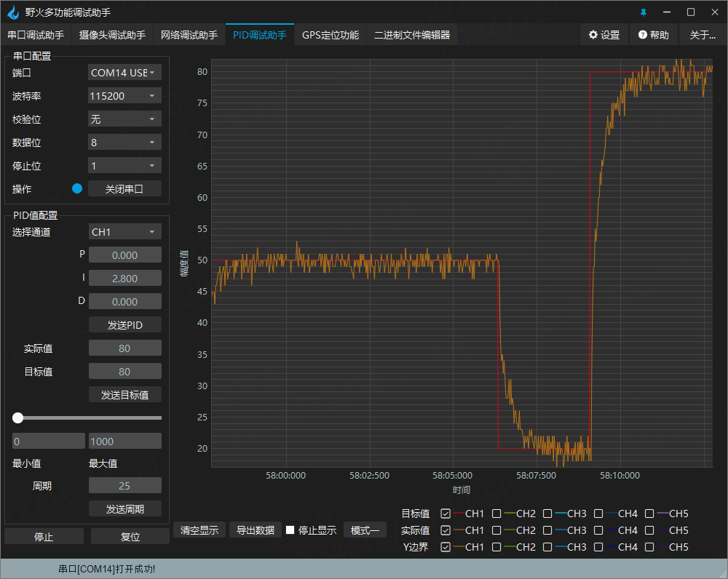728x579 pixels.
Task: Enable 目标值 CH2 checkbox
Action: pos(496,514)
